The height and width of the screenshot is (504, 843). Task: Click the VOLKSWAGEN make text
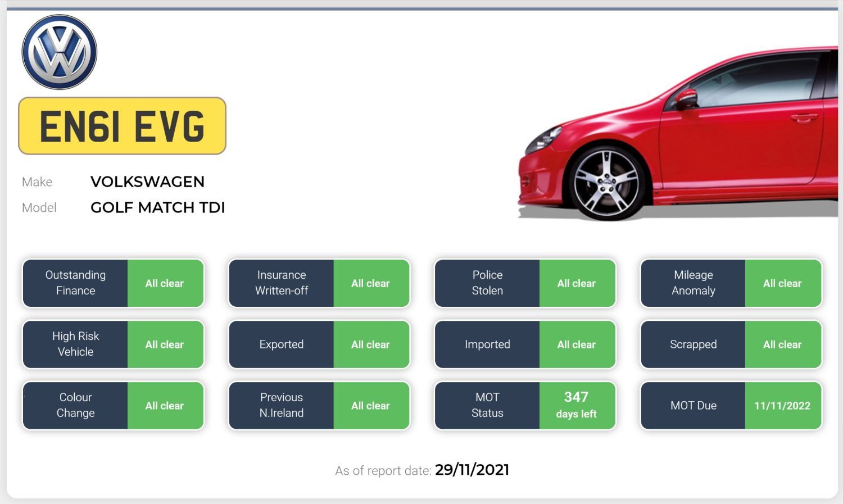[x=147, y=182]
